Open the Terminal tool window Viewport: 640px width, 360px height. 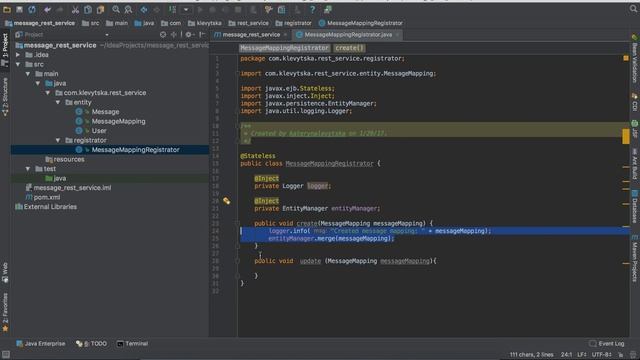coord(132,344)
